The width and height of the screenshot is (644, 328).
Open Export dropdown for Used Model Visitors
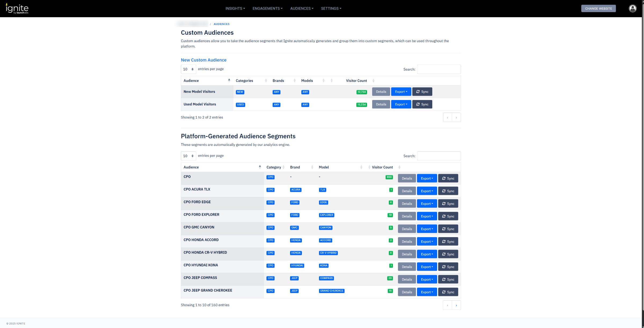(401, 104)
